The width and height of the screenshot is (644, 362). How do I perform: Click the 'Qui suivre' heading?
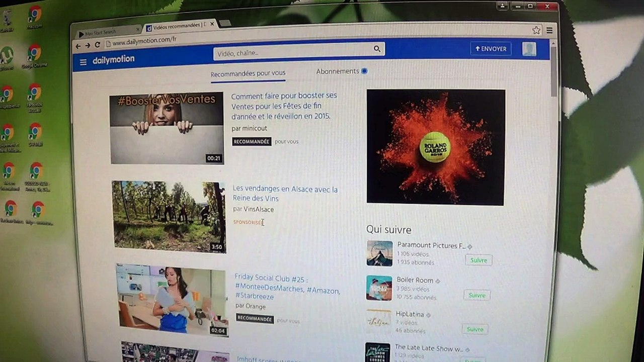pos(389,230)
